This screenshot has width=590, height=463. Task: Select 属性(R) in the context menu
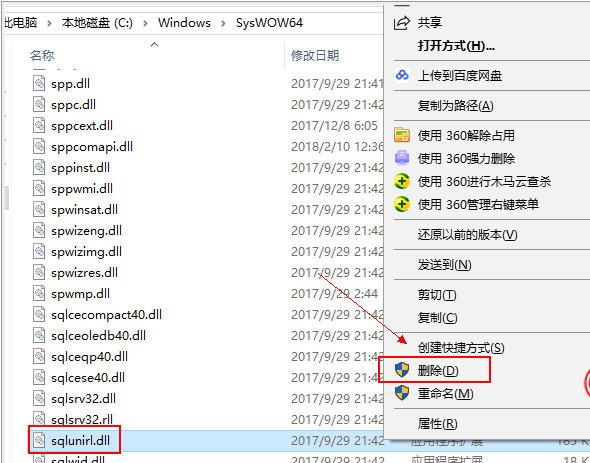[437, 424]
